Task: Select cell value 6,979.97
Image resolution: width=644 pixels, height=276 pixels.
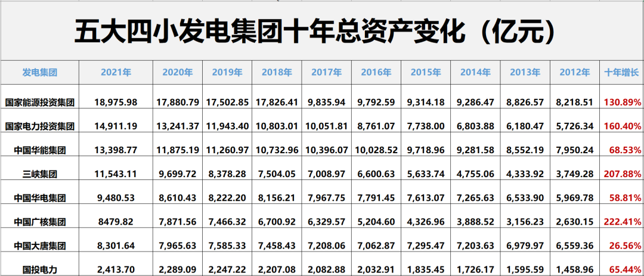Action: coord(525,246)
